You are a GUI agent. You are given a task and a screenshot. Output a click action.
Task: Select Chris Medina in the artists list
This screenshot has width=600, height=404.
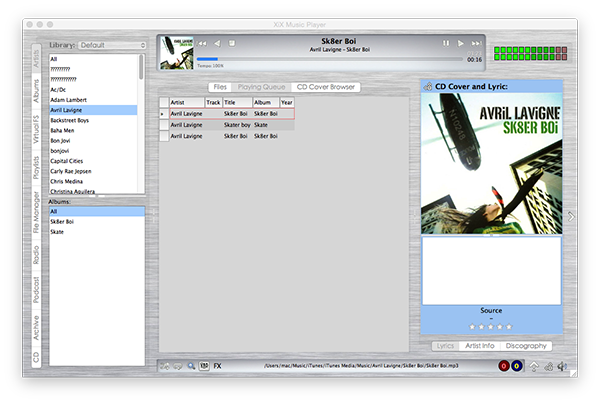coord(93,181)
